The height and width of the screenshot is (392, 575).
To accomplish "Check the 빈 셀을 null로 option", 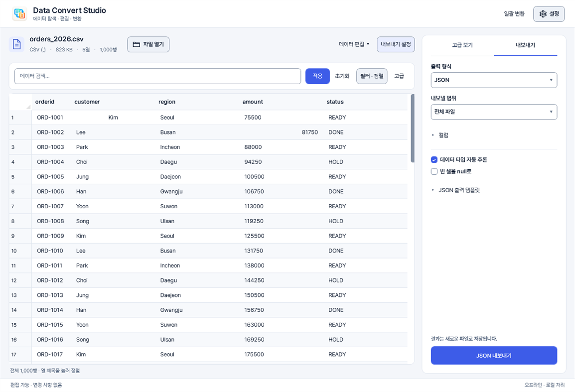I will (434, 171).
